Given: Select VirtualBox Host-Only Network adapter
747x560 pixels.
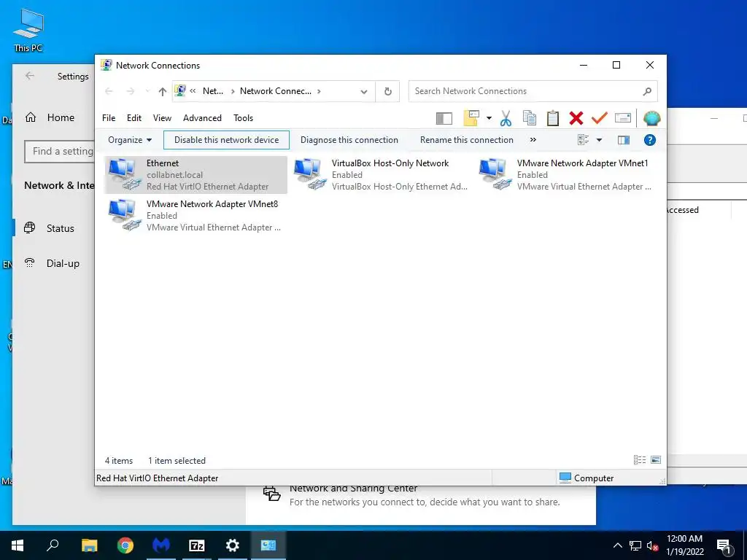Looking at the screenshot, I should (x=381, y=175).
